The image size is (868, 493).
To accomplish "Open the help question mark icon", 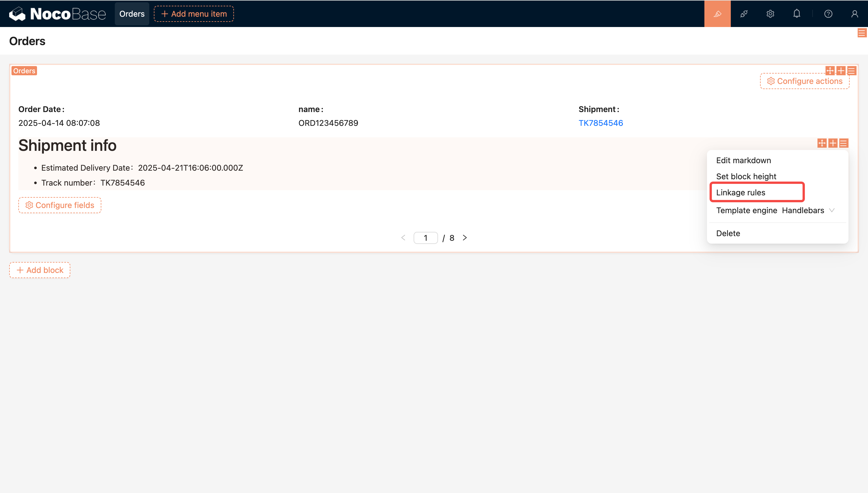I will [x=828, y=14].
